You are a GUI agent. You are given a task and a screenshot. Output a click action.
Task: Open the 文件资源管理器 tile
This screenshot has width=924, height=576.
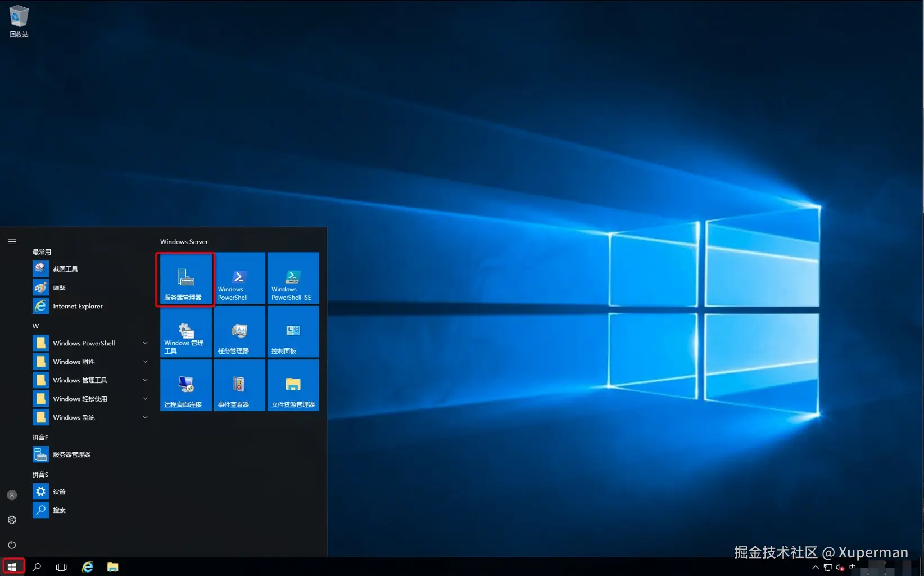pyautogui.click(x=293, y=385)
